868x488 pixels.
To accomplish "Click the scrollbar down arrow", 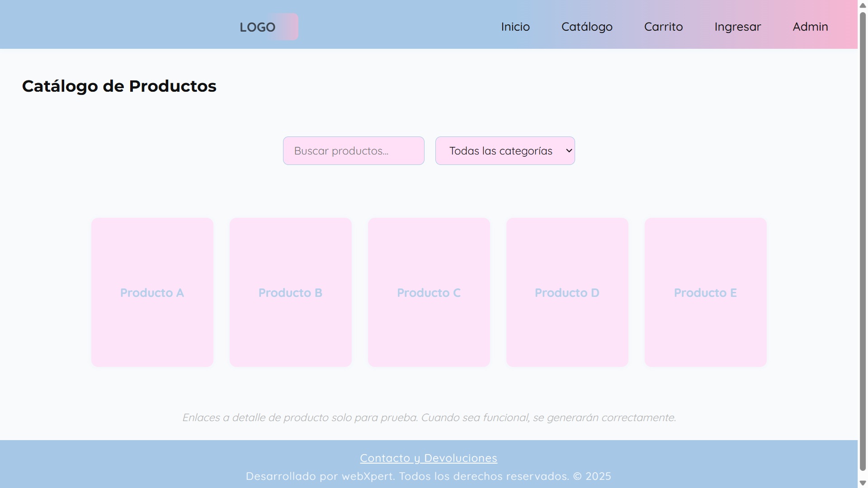I will (x=862, y=483).
